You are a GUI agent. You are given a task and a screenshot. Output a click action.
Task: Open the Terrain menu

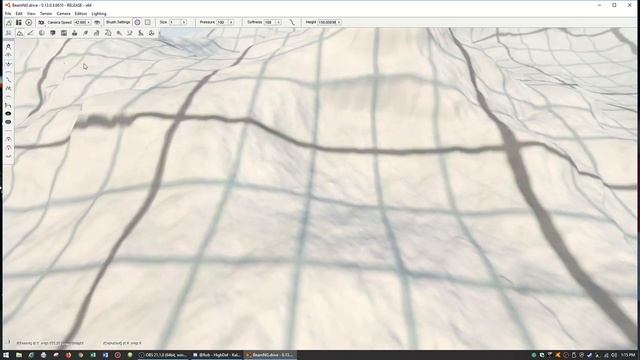tap(46, 13)
